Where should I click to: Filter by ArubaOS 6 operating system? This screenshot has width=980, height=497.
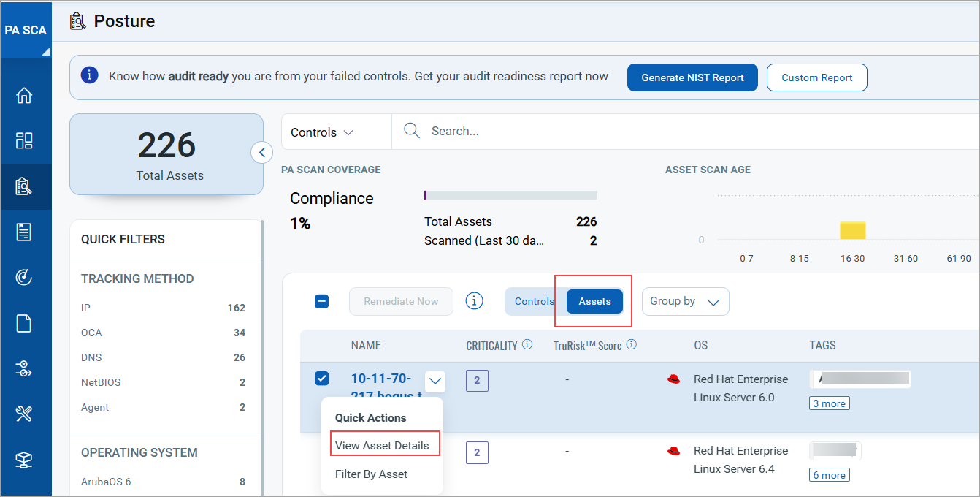click(x=163, y=482)
